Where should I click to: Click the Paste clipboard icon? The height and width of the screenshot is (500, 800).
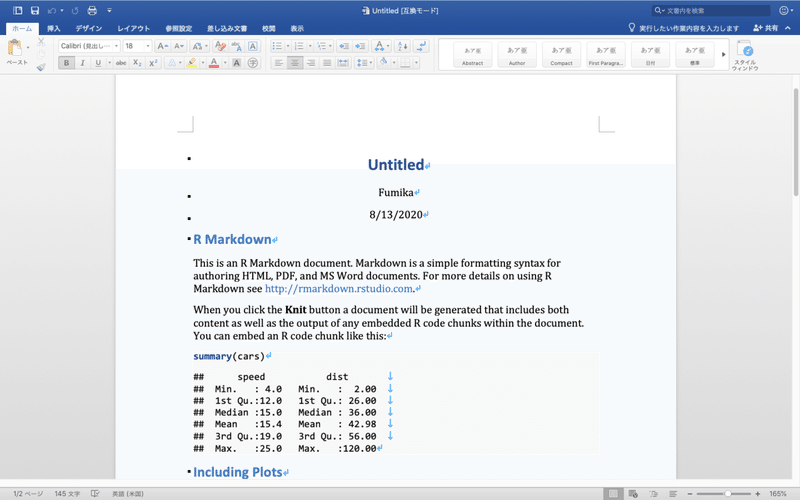coord(15,48)
